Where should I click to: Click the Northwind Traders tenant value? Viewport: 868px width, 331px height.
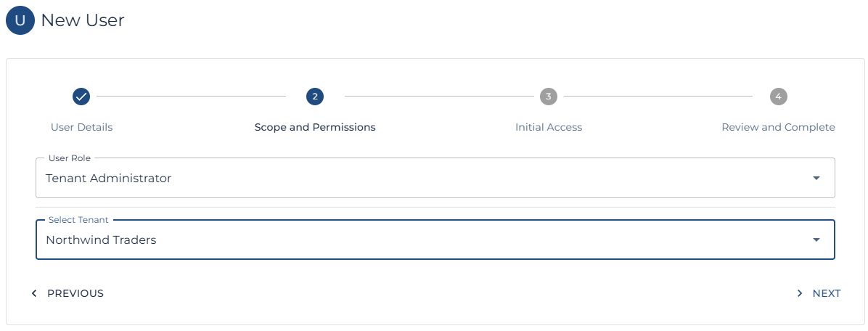[101, 240]
